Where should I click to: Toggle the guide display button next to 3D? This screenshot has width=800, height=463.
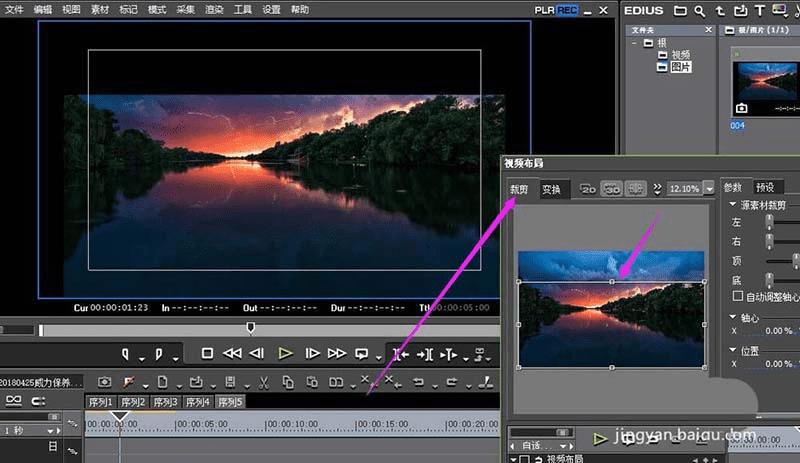coord(636,189)
